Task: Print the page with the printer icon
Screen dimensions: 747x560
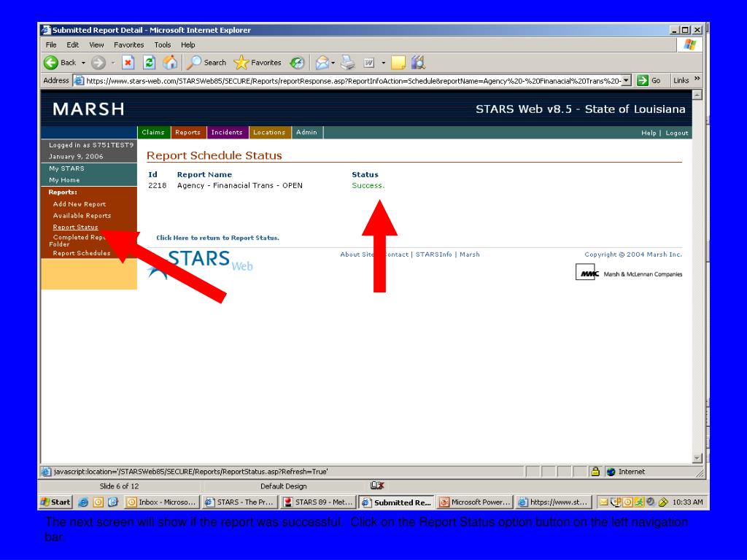Action: (x=348, y=63)
